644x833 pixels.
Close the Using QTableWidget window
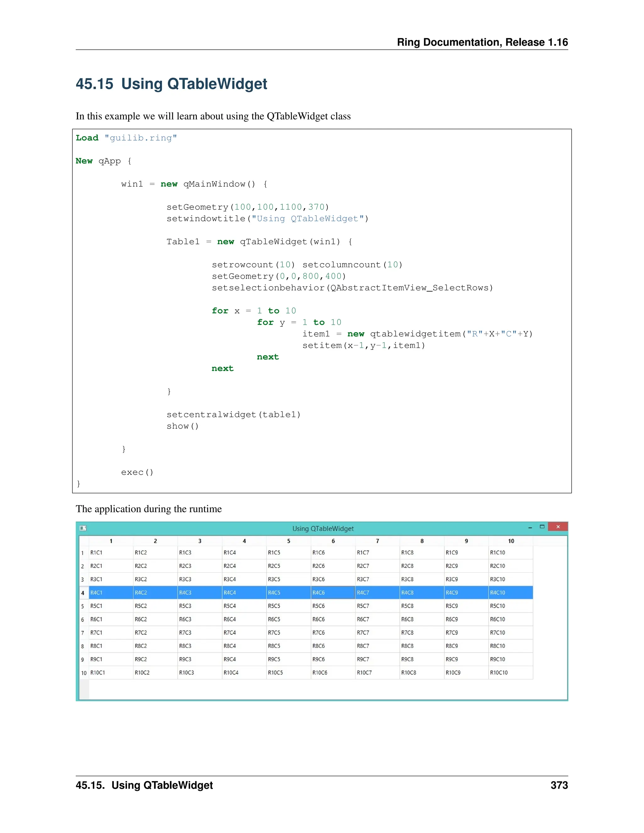558,527
